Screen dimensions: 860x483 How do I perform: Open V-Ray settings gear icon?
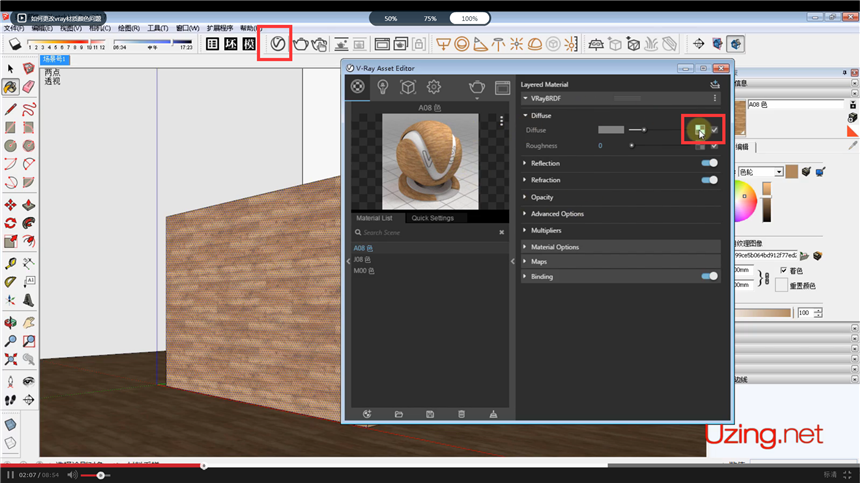[434, 88]
